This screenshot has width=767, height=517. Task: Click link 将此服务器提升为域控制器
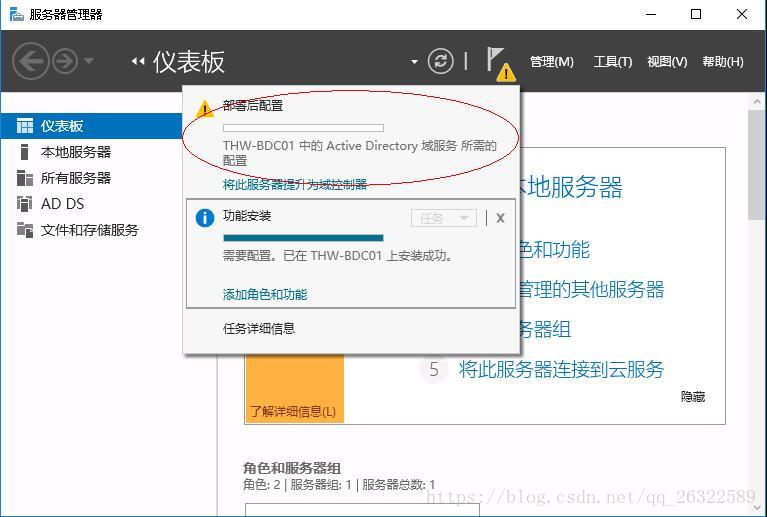(294, 184)
